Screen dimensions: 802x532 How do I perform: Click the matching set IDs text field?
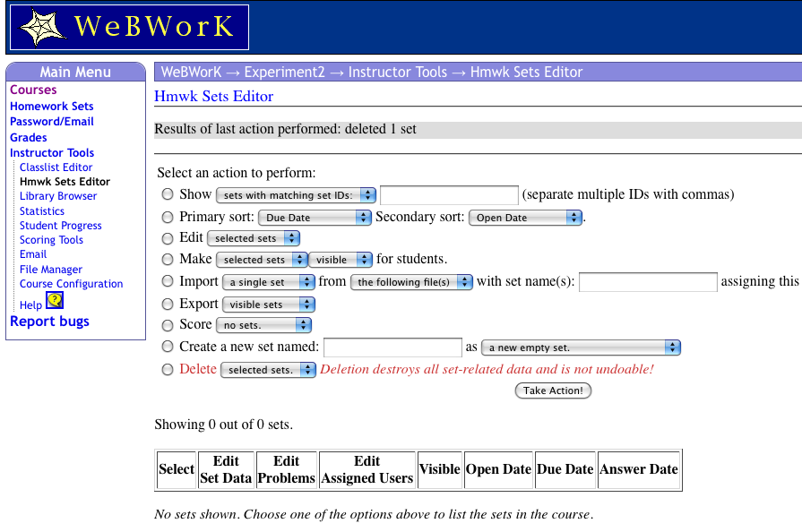click(x=449, y=194)
